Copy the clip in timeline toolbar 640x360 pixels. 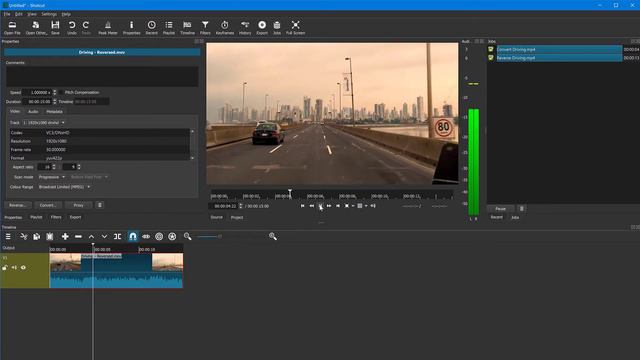(37, 236)
